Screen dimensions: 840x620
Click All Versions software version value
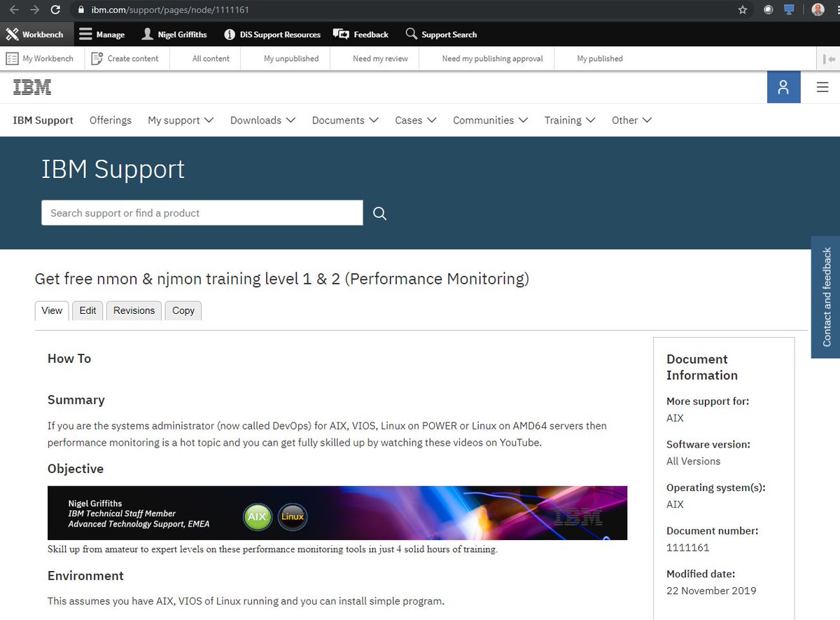pos(693,461)
